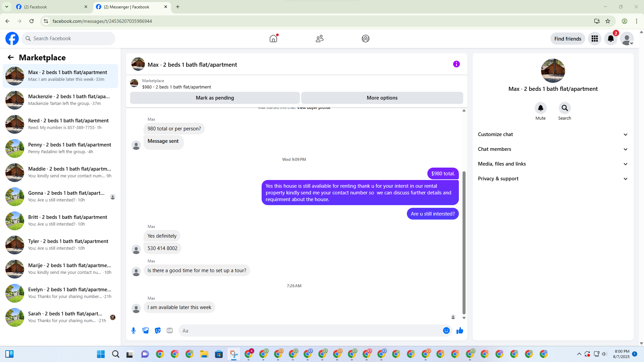Show hidden system tray icons
Screen dimensions: 644x362
point(579,354)
